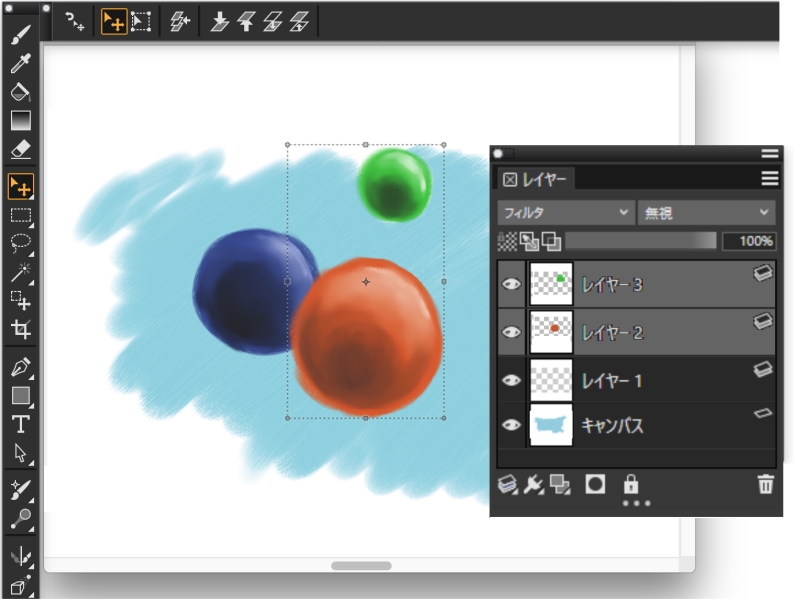Select the Magic Wand tool
This screenshot has height=600, width=808.
(x=20, y=272)
